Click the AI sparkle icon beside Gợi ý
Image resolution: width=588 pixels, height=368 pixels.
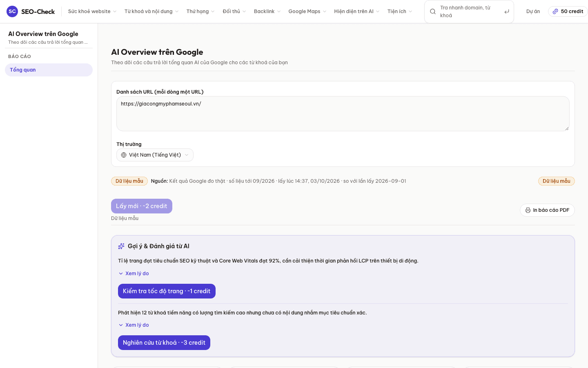point(121,246)
